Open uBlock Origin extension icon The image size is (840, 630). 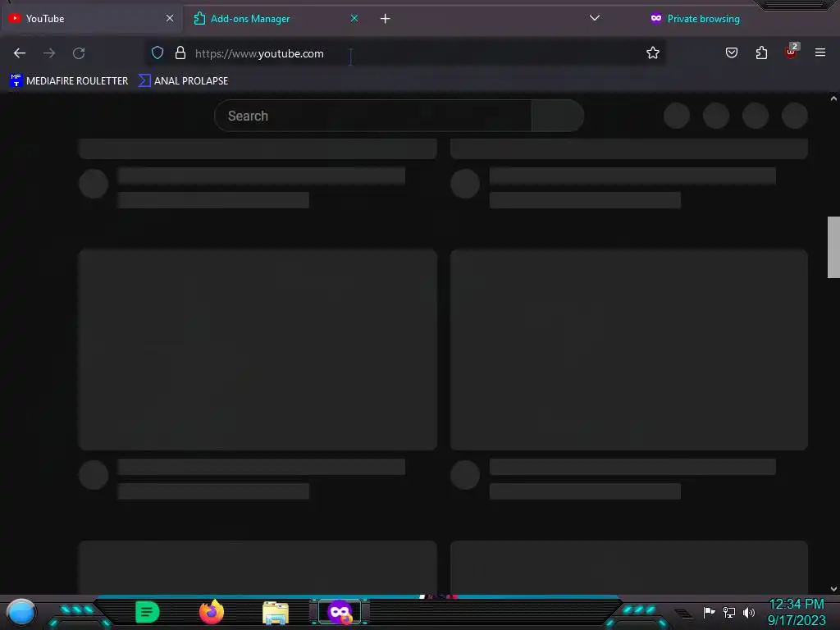coord(792,52)
